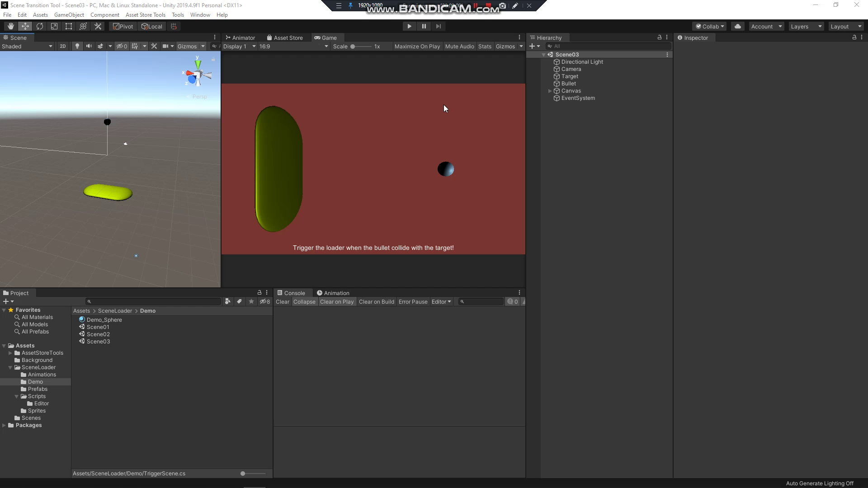This screenshot has width=868, height=488.
Task: Toggle hidden objects visibility in Scene
Action: [122, 46]
